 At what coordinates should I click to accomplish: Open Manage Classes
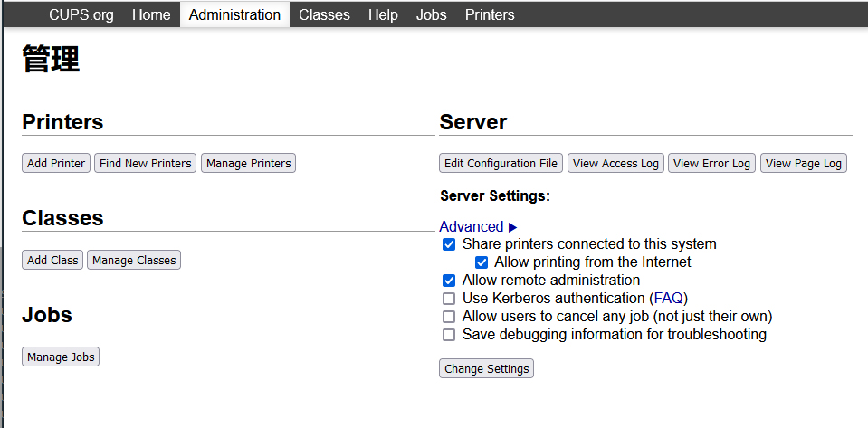pyautogui.click(x=134, y=261)
